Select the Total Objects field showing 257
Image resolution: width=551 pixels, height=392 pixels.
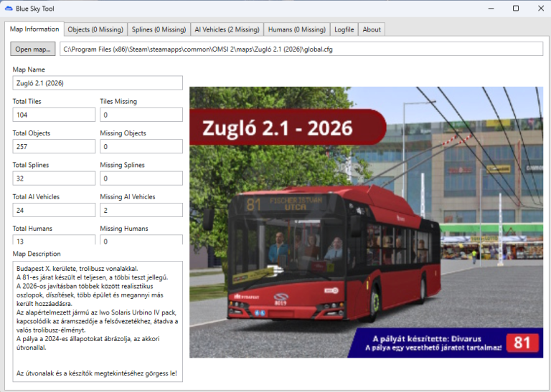point(54,147)
